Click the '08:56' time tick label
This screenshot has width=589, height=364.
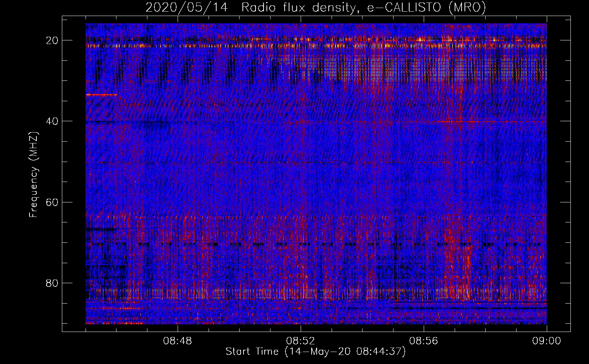(x=424, y=341)
